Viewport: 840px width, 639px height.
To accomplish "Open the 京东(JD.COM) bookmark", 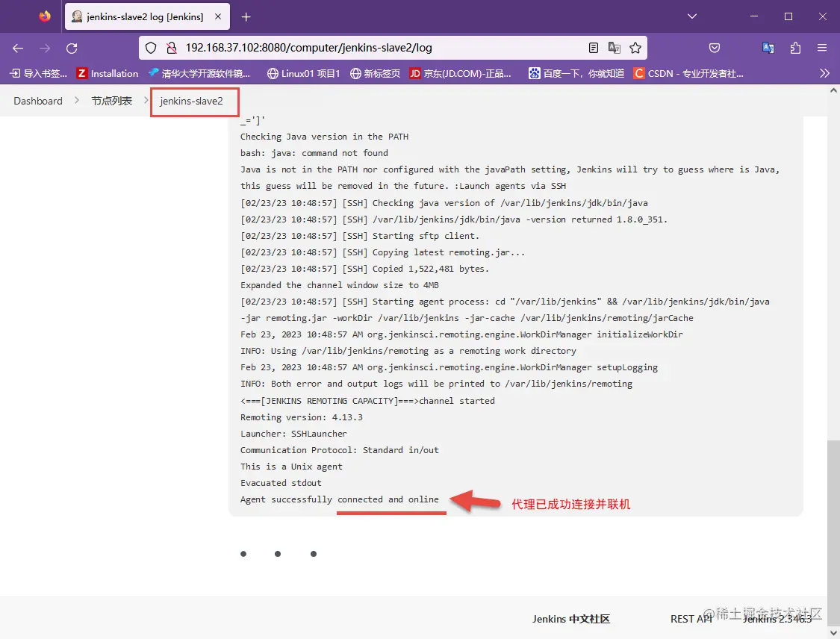I will pos(460,73).
